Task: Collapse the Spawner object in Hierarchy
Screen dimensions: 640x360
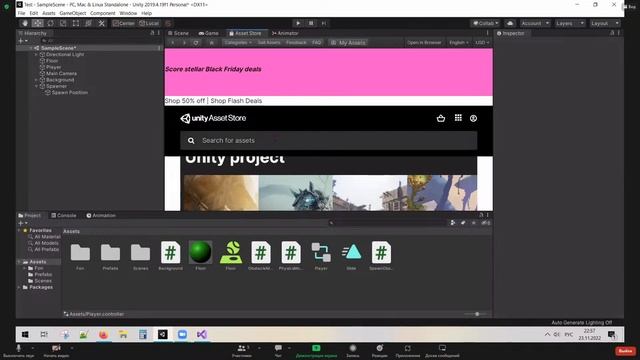Action: (x=36, y=86)
